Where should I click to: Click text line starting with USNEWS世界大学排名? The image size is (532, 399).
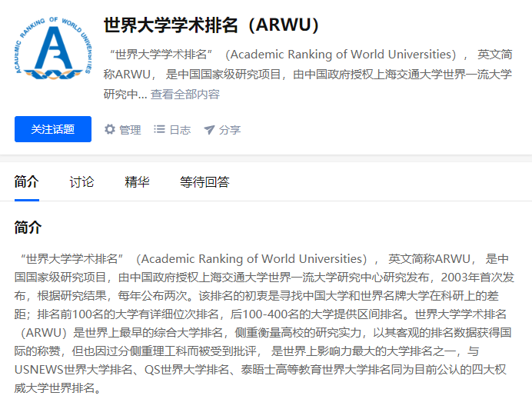[260, 370]
